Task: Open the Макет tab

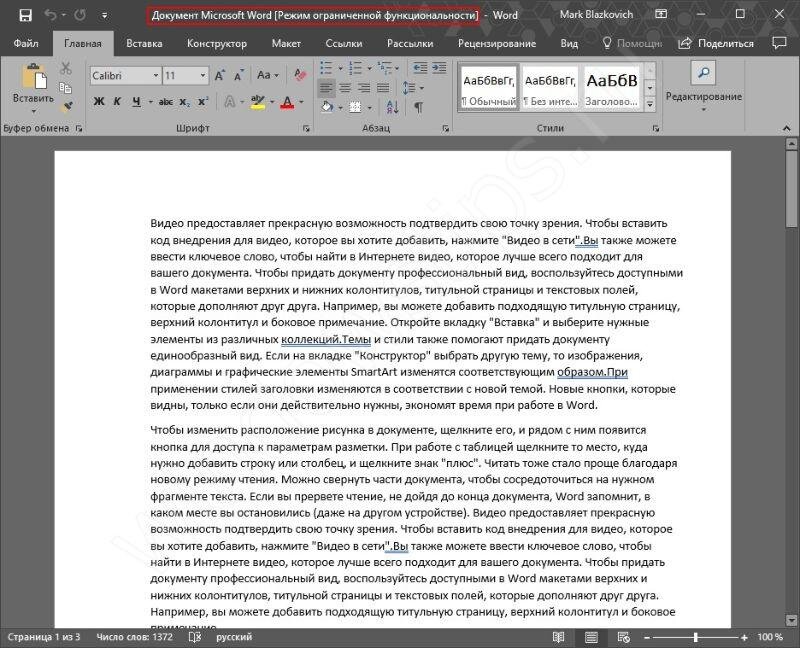Action: point(286,43)
